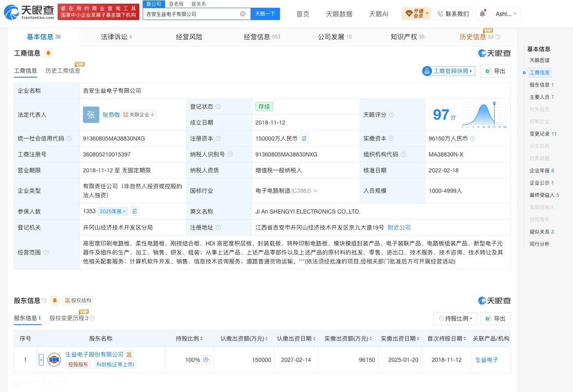Open insured headcount trend chart icon
The width and height of the screenshot is (573, 392).
coord(134,211)
